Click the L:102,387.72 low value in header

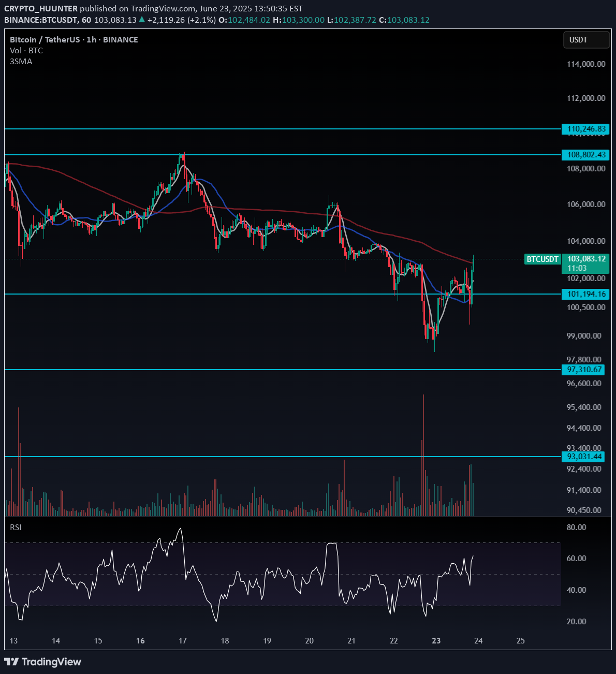[x=352, y=20]
